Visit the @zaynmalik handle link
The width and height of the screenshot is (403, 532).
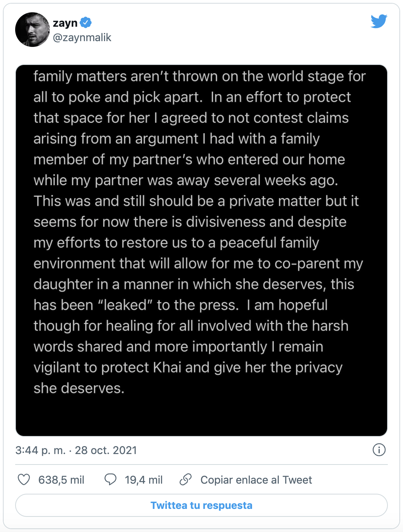click(82, 38)
